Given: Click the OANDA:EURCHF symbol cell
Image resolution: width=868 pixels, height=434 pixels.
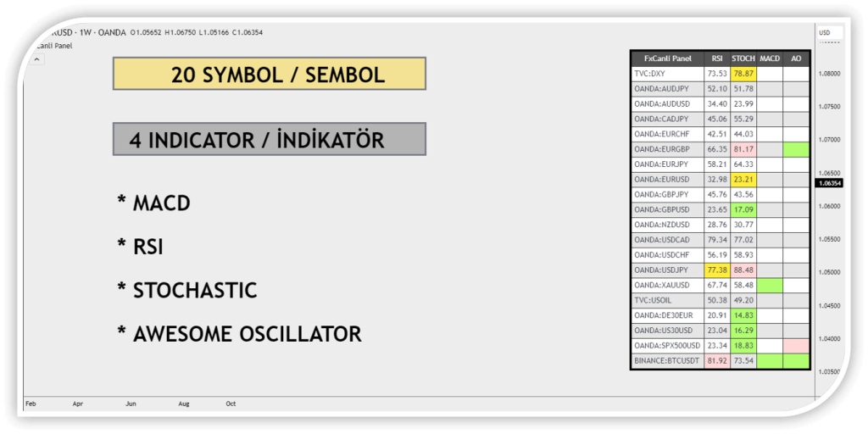Looking at the screenshot, I should tap(668, 134).
